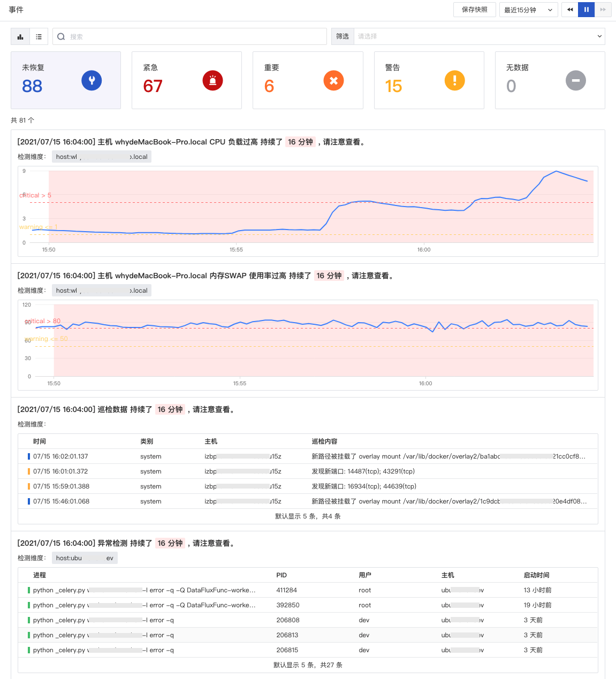The width and height of the screenshot is (616, 679).
Task: Click in the 搜索 input field
Action: [x=189, y=36]
